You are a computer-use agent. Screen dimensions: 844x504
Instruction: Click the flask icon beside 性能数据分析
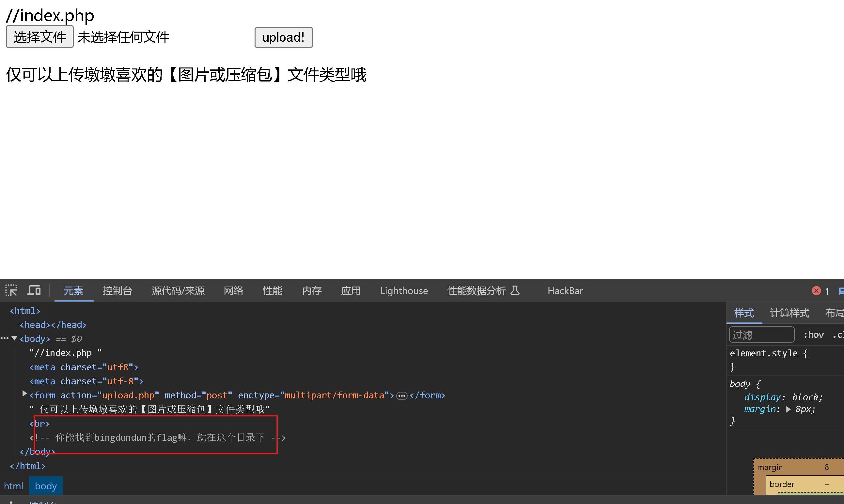click(x=515, y=290)
